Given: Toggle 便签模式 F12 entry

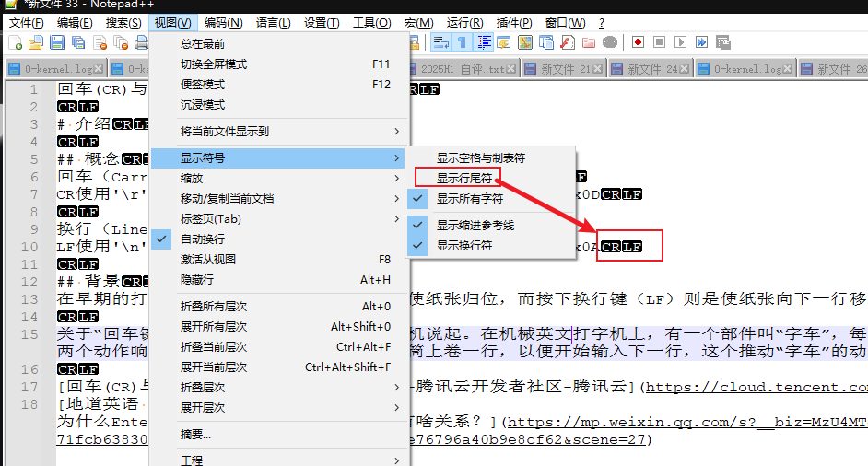Looking at the screenshot, I should [279, 85].
